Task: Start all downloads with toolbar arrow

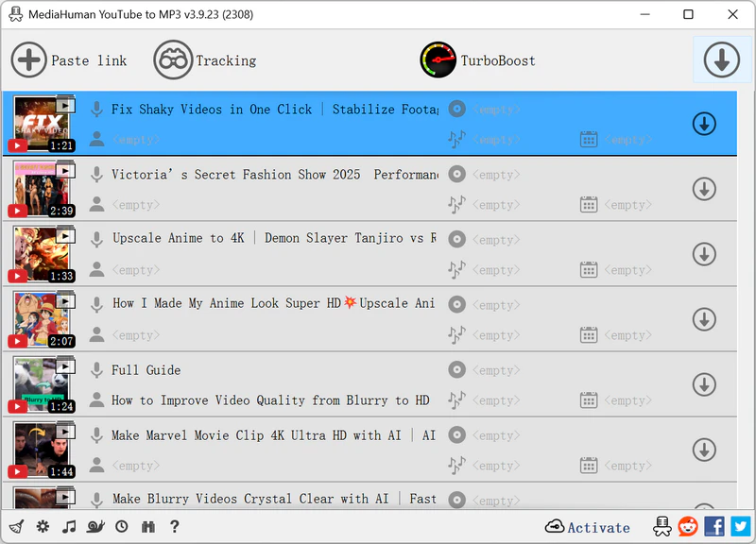Action: point(721,59)
